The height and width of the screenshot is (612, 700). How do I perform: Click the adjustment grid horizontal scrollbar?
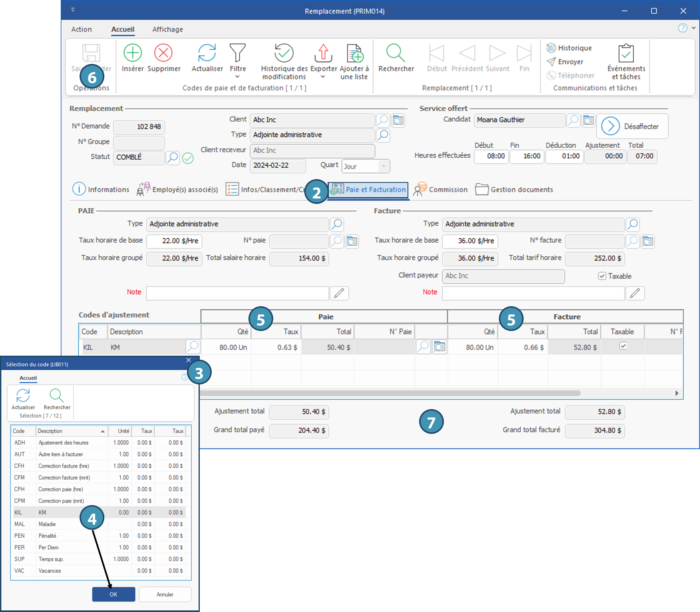click(x=390, y=393)
